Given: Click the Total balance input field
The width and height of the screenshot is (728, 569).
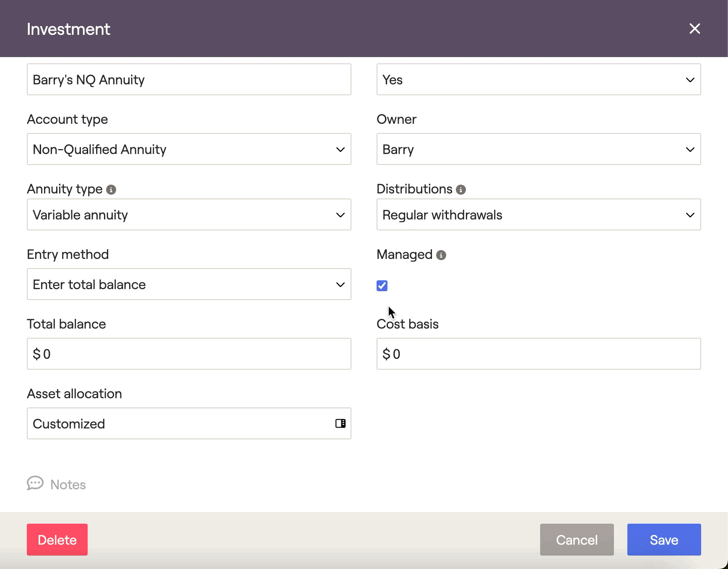Looking at the screenshot, I should pos(189,354).
